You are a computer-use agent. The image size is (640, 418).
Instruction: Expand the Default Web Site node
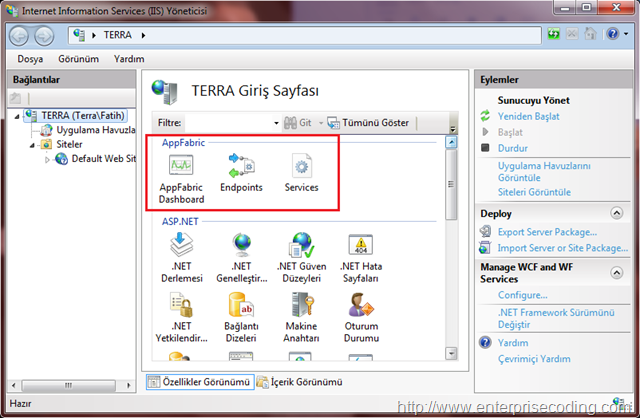point(47,160)
